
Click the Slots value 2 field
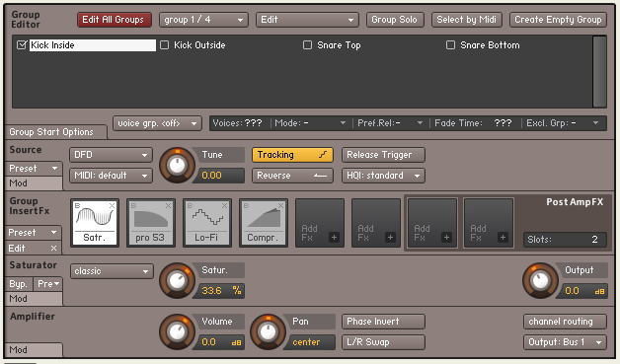[565, 240]
